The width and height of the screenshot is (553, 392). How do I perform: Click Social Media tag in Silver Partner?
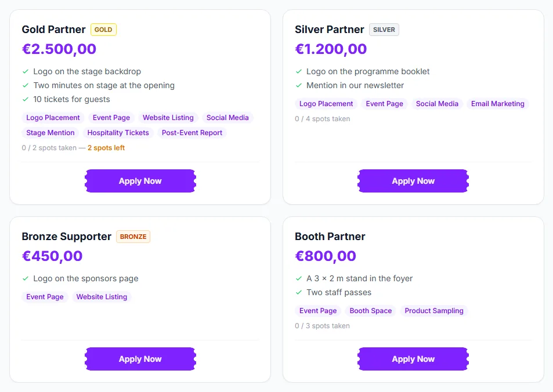click(x=437, y=104)
